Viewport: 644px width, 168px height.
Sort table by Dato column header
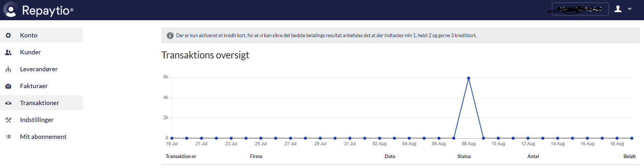pyautogui.click(x=390, y=156)
